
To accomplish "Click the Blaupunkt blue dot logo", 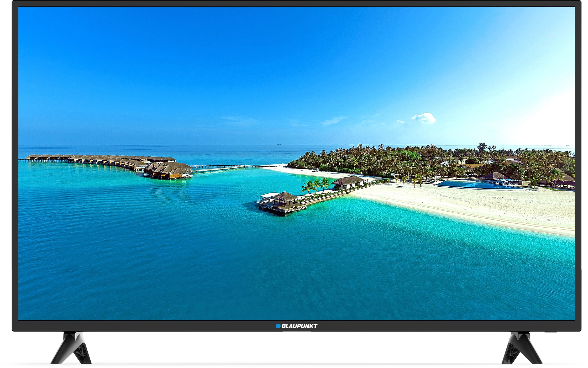I will tap(278, 326).
